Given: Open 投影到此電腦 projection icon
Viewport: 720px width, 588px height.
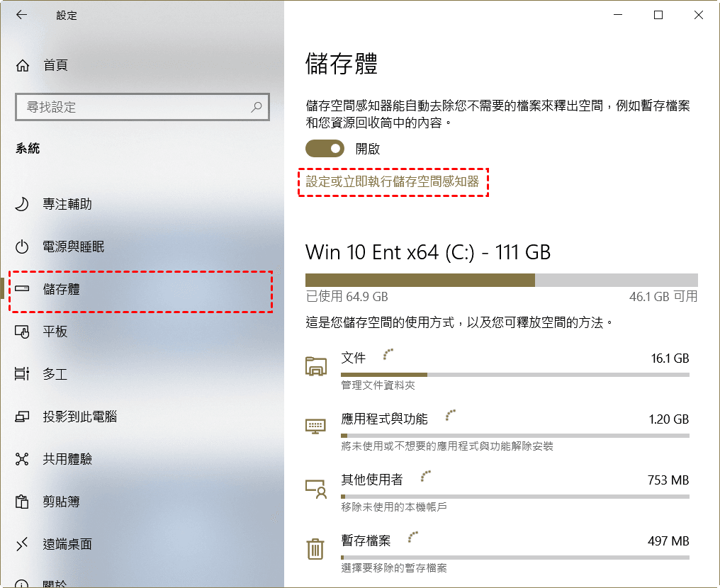Looking at the screenshot, I should pos(22,417).
